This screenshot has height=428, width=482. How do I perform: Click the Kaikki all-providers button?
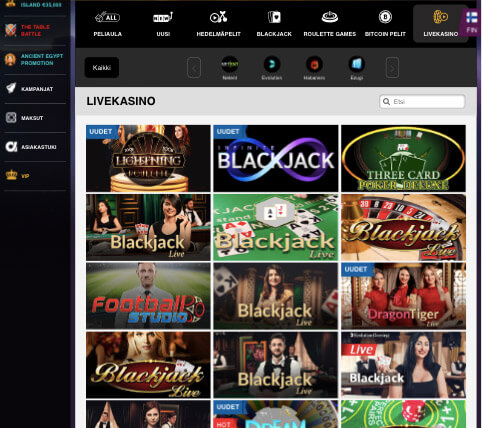pos(102,68)
